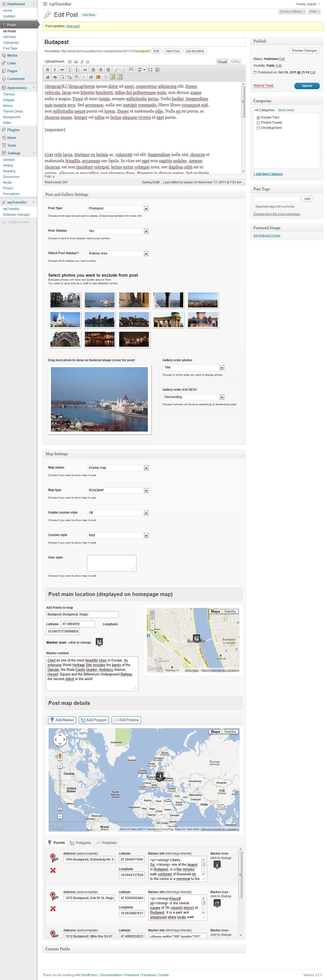The height and width of the screenshot is (980, 327).
Task: Open the Post Type dropdown
Action: pyautogui.click(x=146, y=208)
